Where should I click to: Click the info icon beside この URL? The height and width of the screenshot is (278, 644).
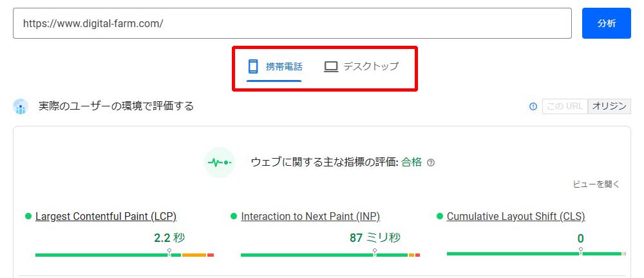tap(533, 106)
